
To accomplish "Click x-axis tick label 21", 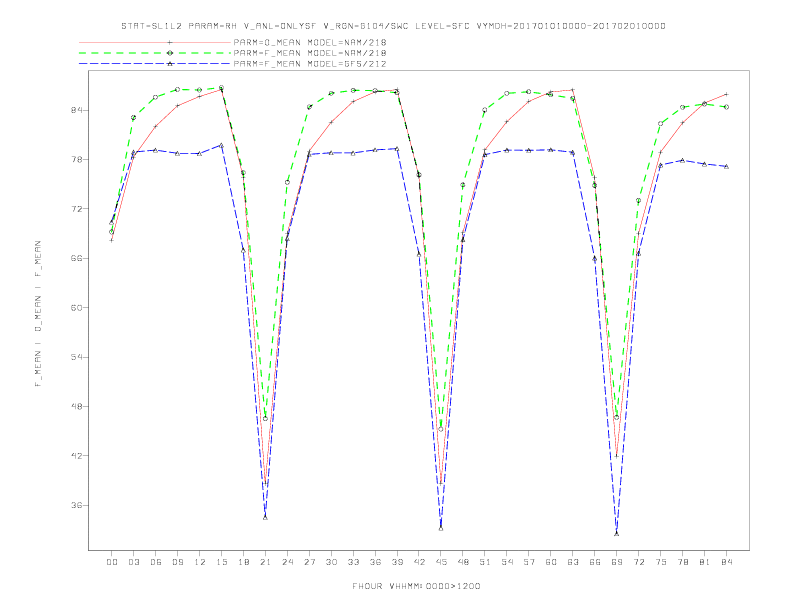I will click(265, 562).
